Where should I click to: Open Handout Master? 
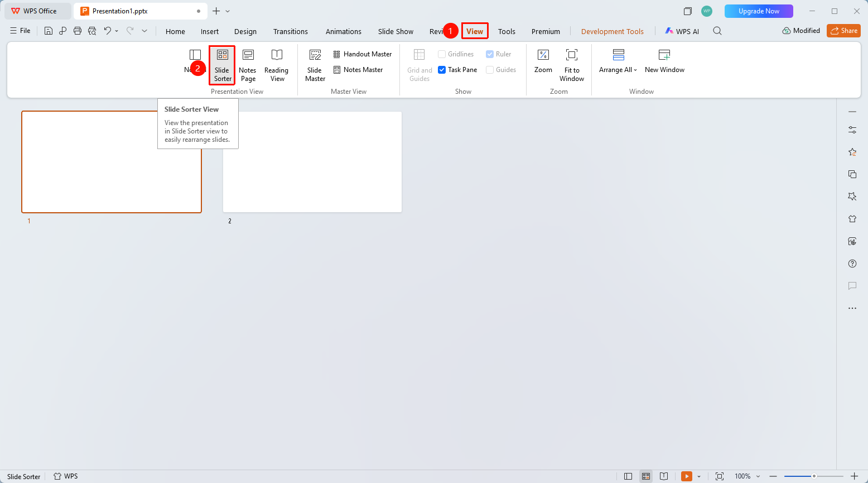[363, 54]
